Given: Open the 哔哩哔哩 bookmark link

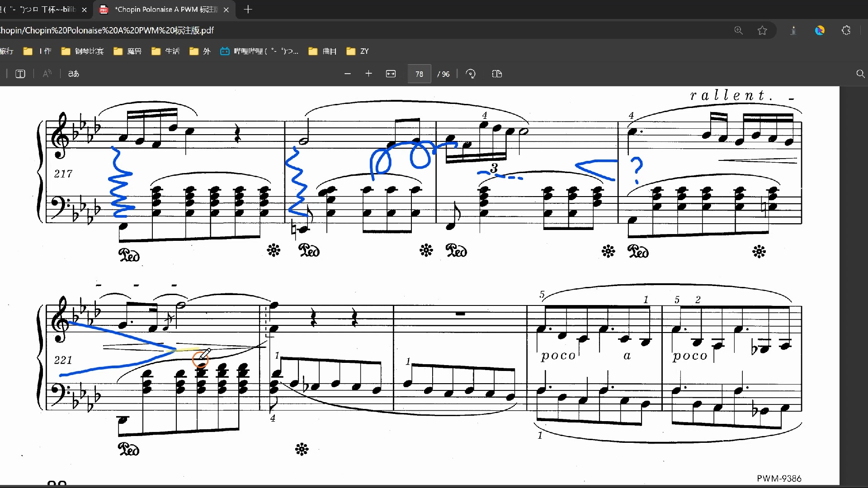Looking at the screenshot, I should pyautogui.click(x=259, y=51).
